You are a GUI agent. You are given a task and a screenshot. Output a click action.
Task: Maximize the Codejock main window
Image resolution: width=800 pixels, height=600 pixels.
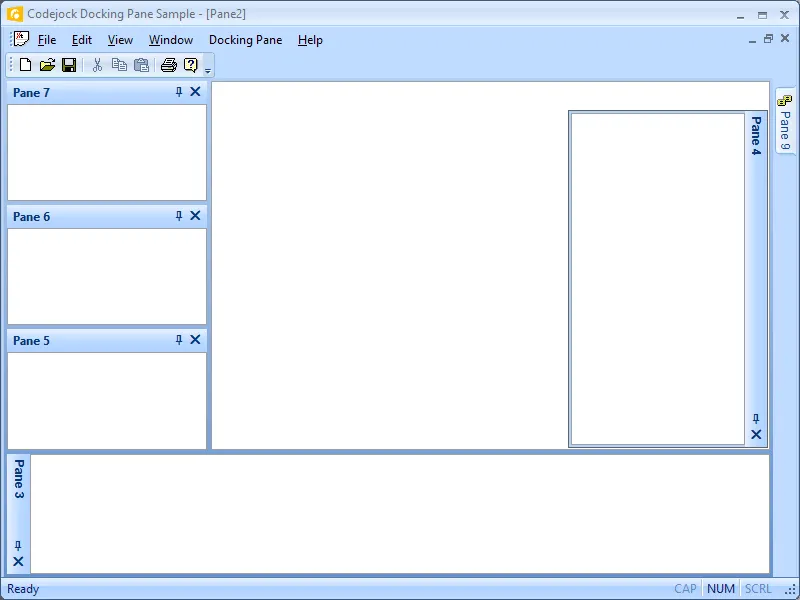coord(762,15)
